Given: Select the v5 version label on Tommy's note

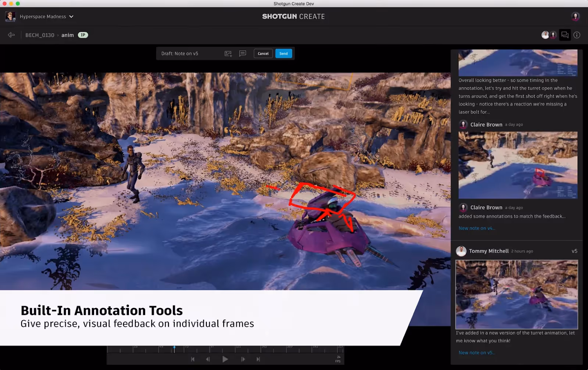Looking at the screenshot, I should 574,251.
